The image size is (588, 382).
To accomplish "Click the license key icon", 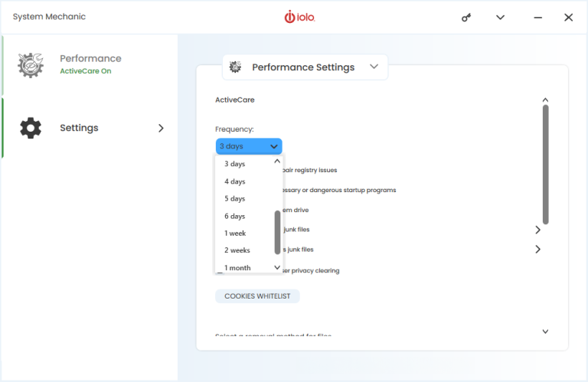I will click(x=466, y=18).
